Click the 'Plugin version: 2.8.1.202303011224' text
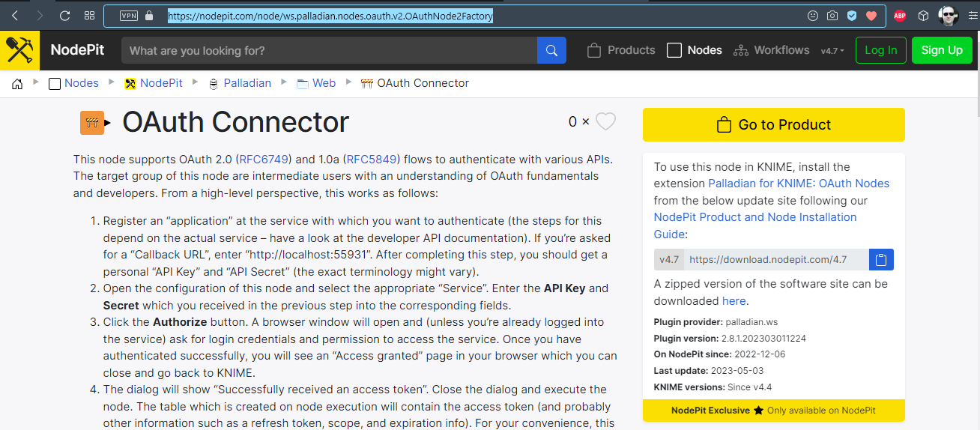Image resolution: width=980 pixels, height=430 pixels. coord(730,339)
